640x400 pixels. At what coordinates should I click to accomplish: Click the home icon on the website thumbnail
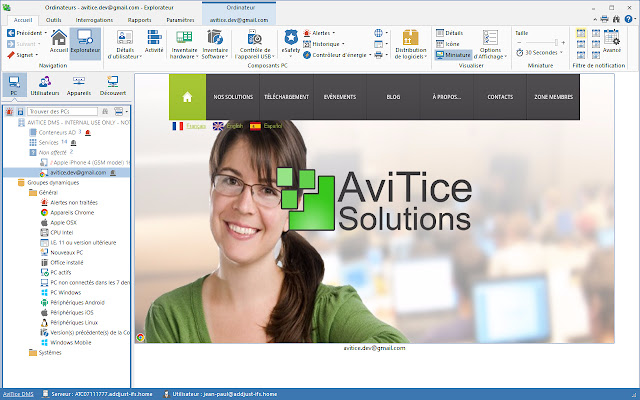tap(187, 97)
